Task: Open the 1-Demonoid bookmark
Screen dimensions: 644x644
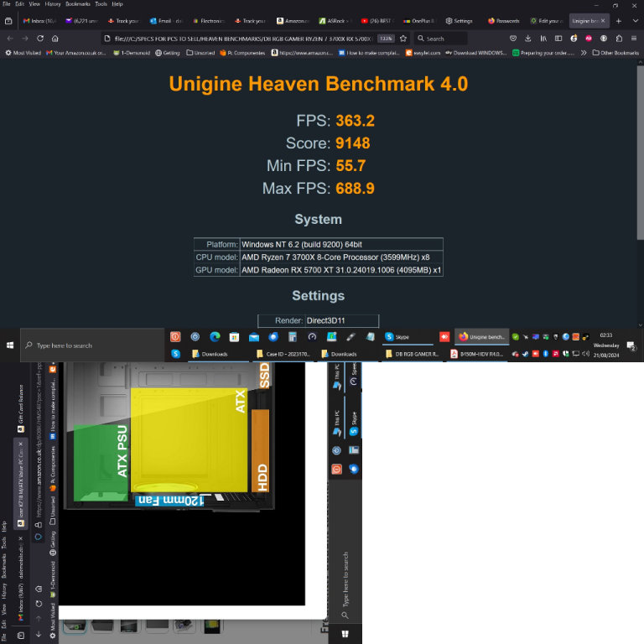Action: [132, 53]
